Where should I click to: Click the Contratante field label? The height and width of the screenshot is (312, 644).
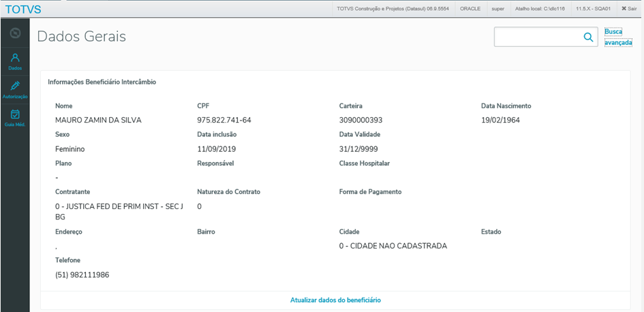(x=73, y=191)
